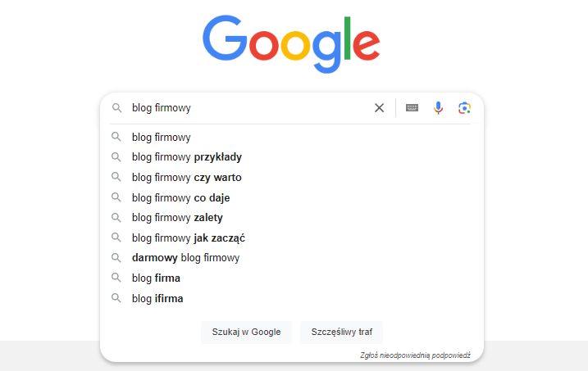Click the search icon next to 'darmowy blog firmowy'
Viewport: 588px width, 371px height.
(116, 258)
